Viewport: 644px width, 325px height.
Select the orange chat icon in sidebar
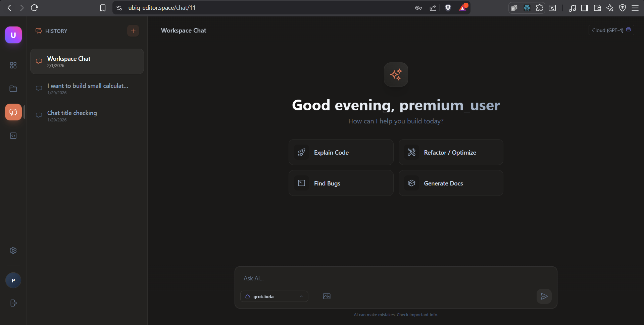click(x=13, y=112)
